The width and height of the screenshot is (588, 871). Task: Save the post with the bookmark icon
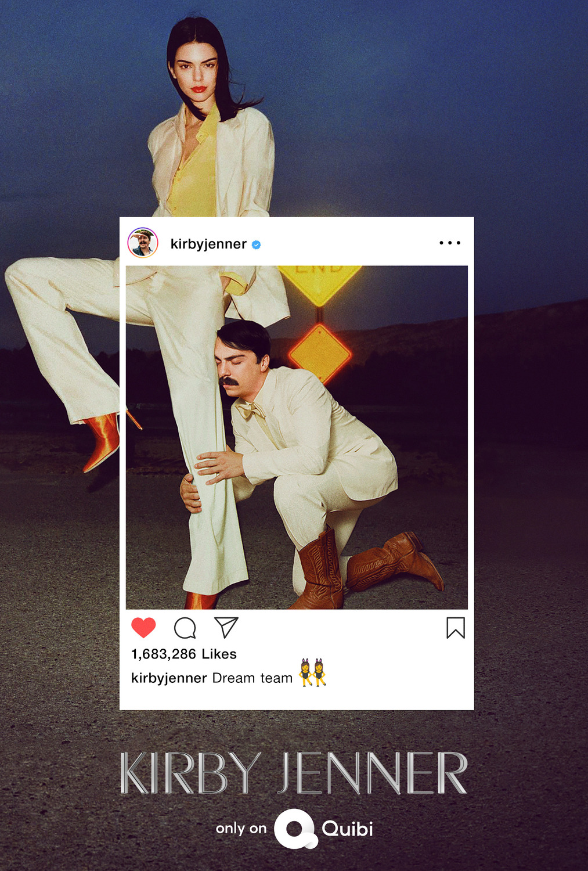click(x=456, y=628)
